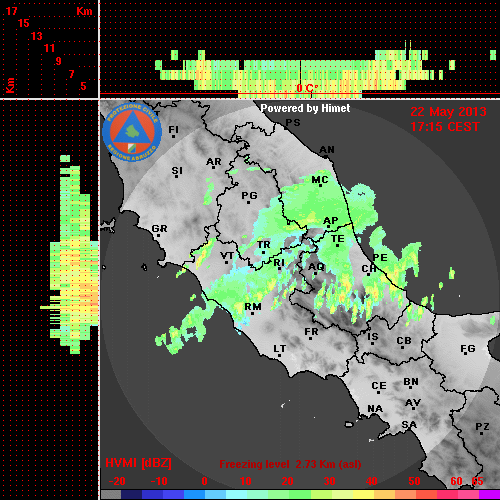Click the SI city label
The height and width of the screenshot is (500, 500).
[177, 171]
